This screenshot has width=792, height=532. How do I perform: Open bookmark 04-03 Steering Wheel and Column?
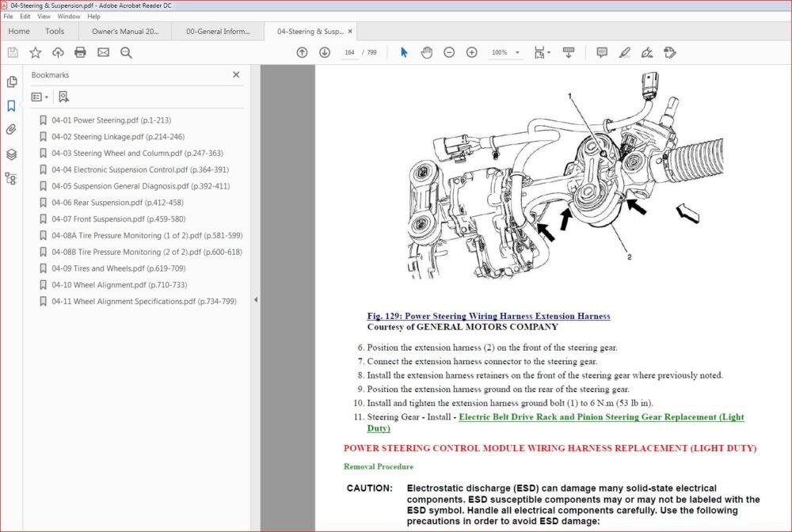[137, 153]
